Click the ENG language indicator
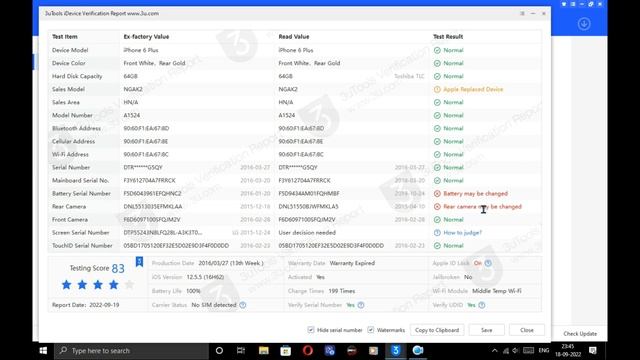640x360 pixels. [544, 351]
